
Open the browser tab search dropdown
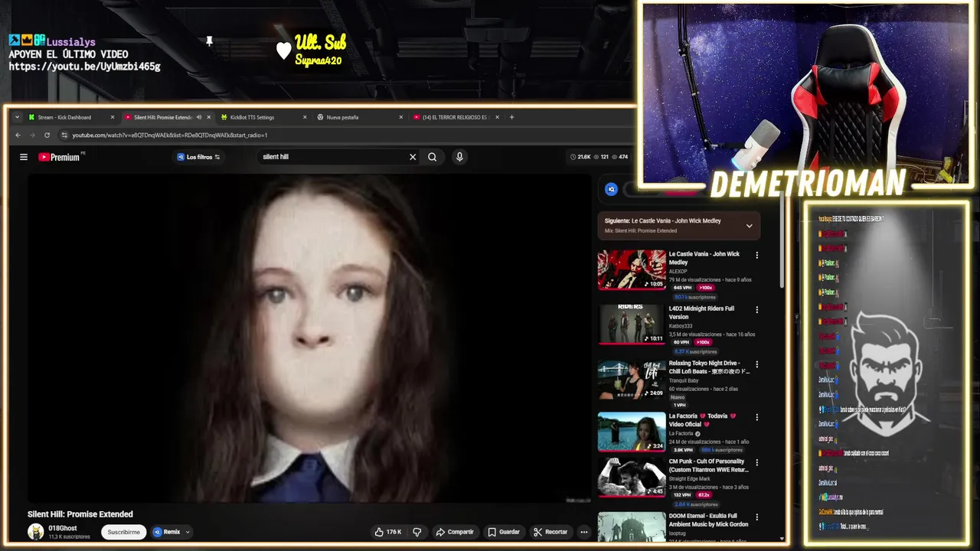coord(17,117)
